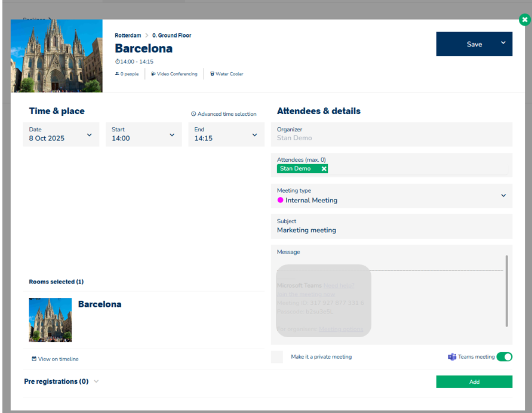Click the Subject field with Marketing meeting

[391, 226]
